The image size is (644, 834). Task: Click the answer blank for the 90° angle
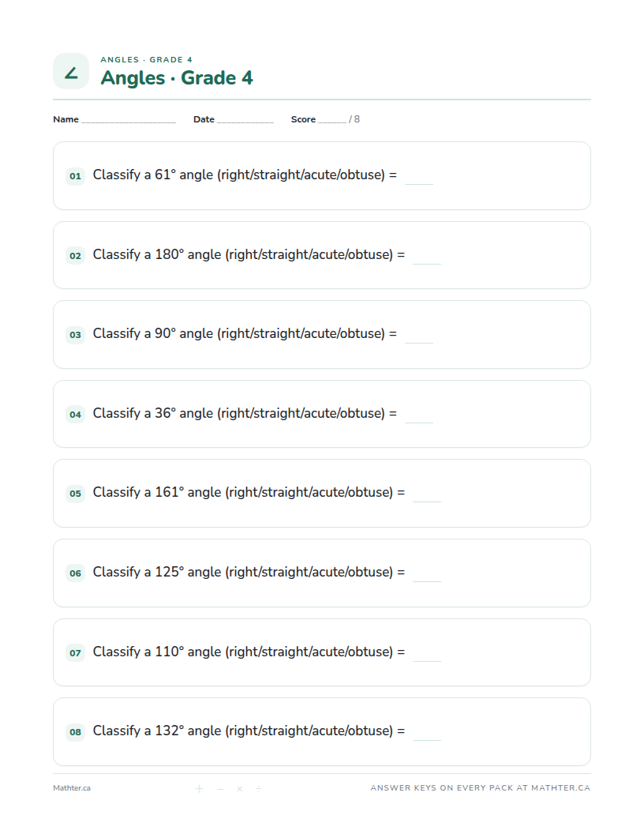419,343
